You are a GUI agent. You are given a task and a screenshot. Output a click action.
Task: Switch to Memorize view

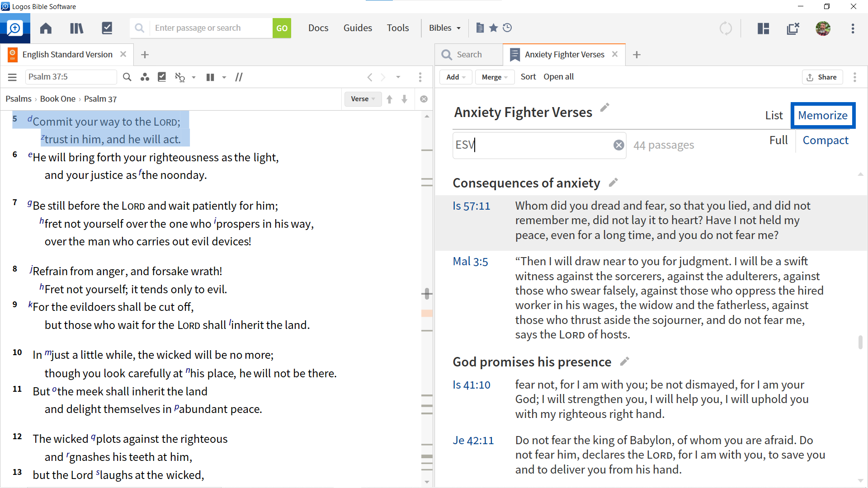click(823, 115)
